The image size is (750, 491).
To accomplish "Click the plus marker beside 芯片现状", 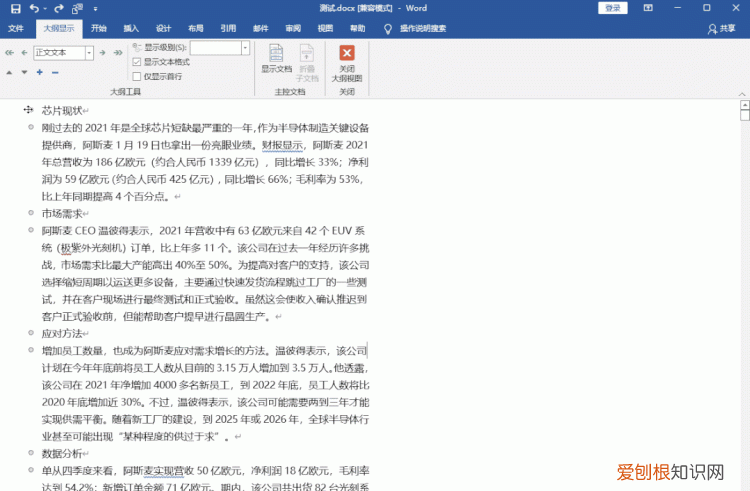I will click(29, 110).
